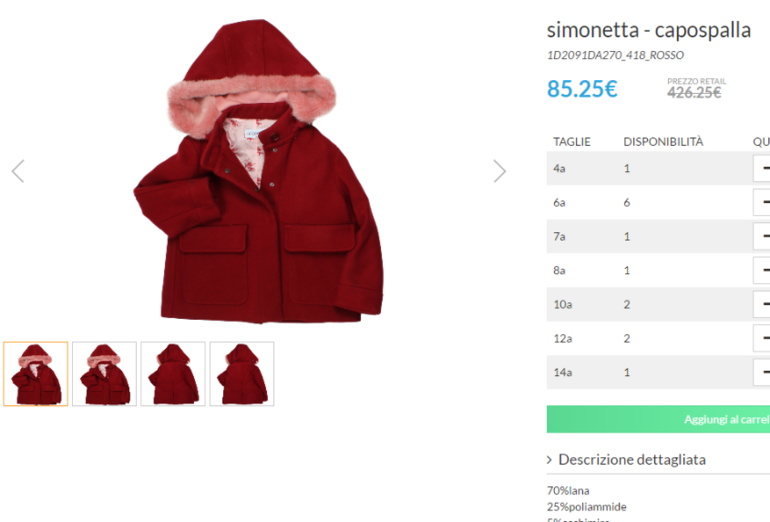
Task: Click the Aggiungi al carrello button
Action: (659, 419)
